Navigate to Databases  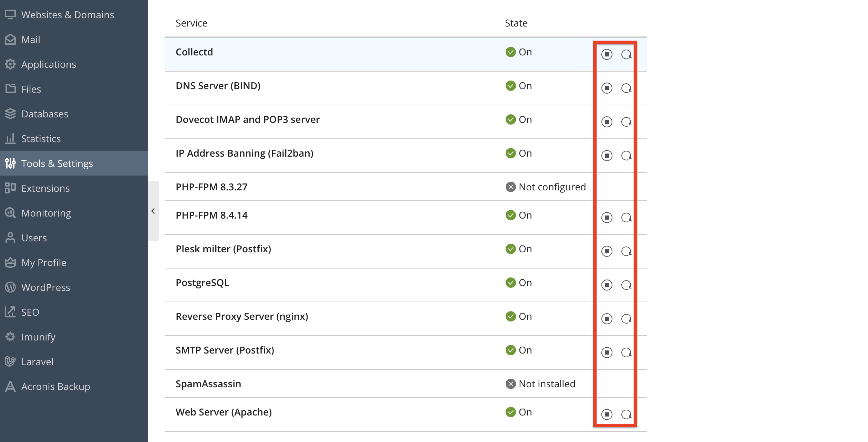74,114
